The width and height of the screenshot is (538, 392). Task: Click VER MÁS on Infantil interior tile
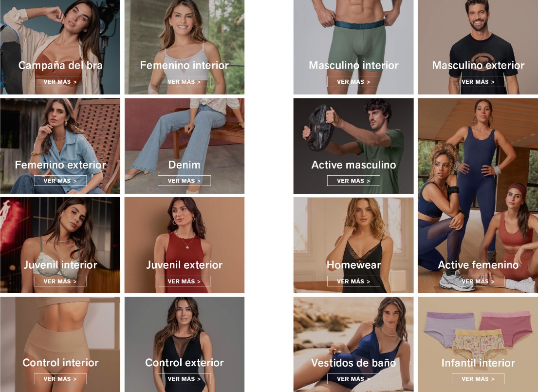(x=478, y=379)
